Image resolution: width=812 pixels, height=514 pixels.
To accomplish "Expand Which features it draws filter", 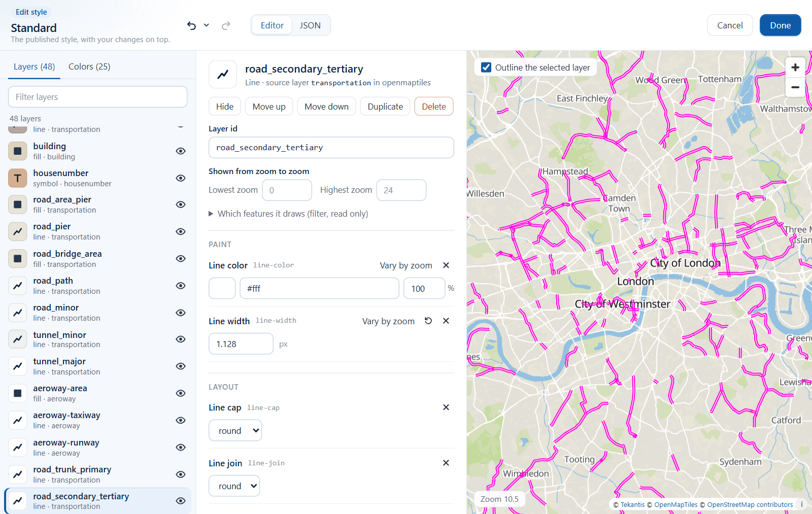I will [x=288, y=214].
